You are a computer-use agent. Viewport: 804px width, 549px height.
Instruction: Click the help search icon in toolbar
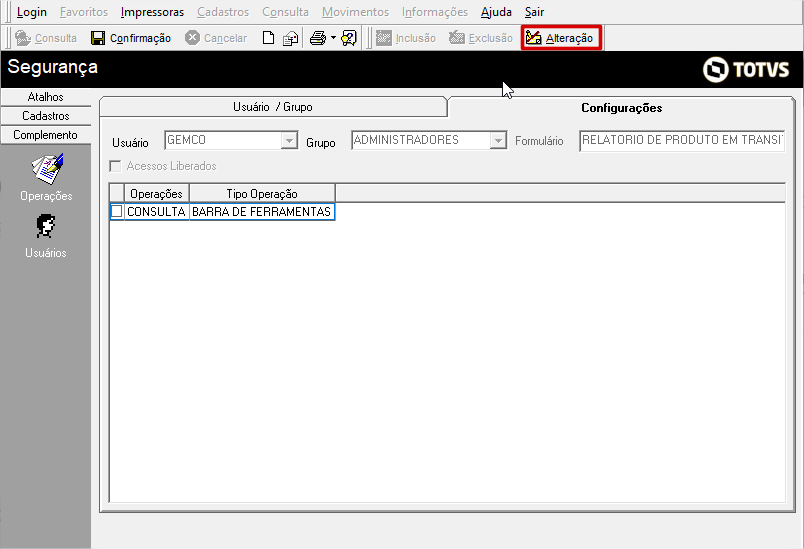coord(349,38)
